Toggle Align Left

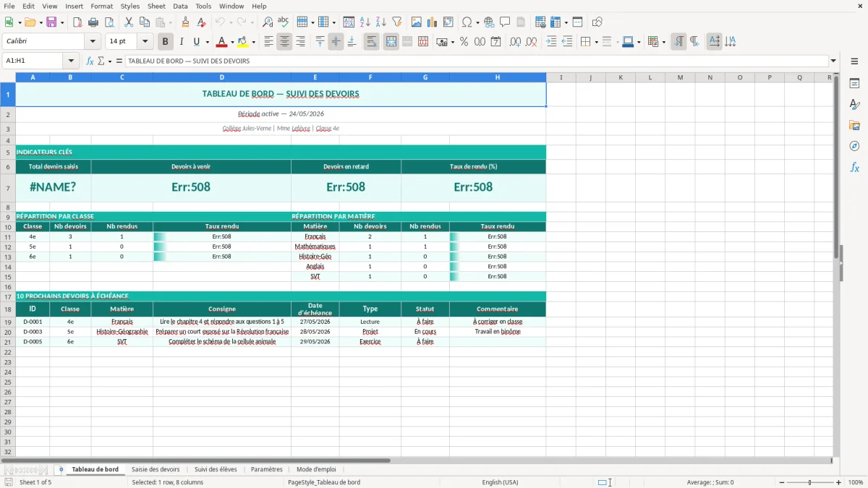pyautogui.click(x=268, y=42)
